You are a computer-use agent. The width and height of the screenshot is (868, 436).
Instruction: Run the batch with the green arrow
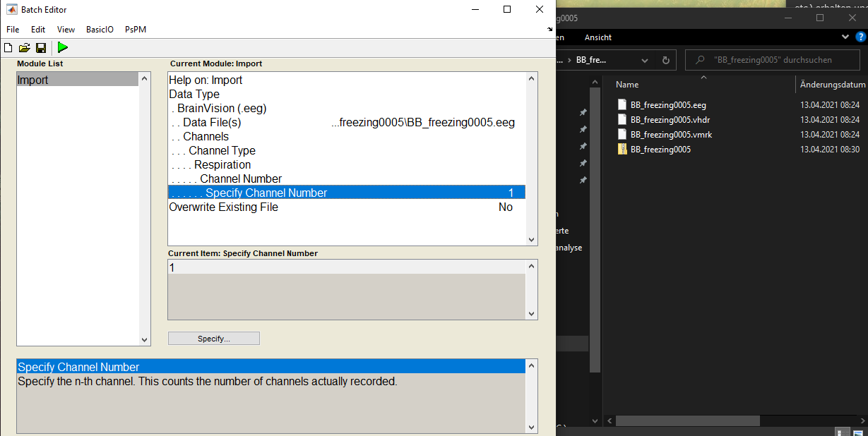tap(62, 47)
